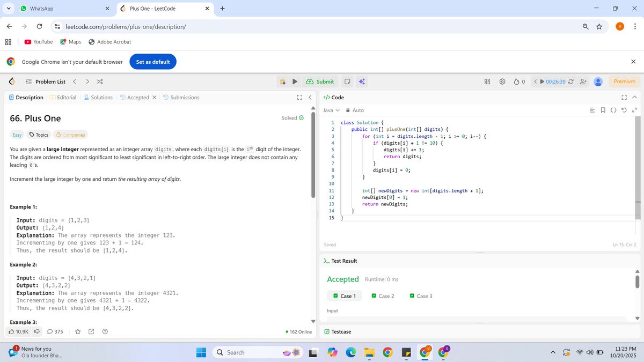Click the LeetCode logo home icon

[12, 82]
